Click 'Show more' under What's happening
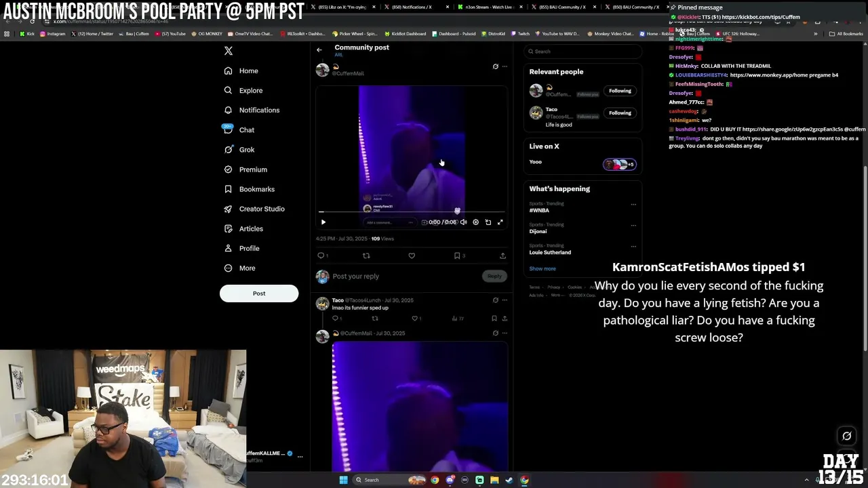The image size is (868, 488). coord(542,268)
